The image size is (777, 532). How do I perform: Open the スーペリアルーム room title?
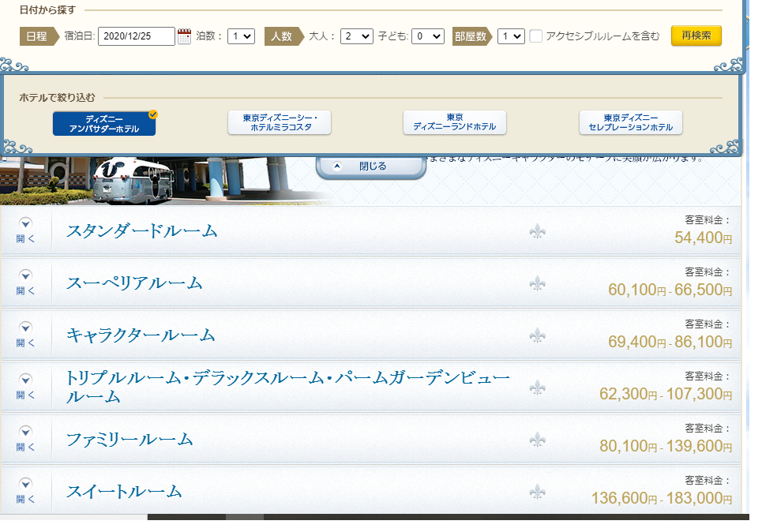(134, 283)
